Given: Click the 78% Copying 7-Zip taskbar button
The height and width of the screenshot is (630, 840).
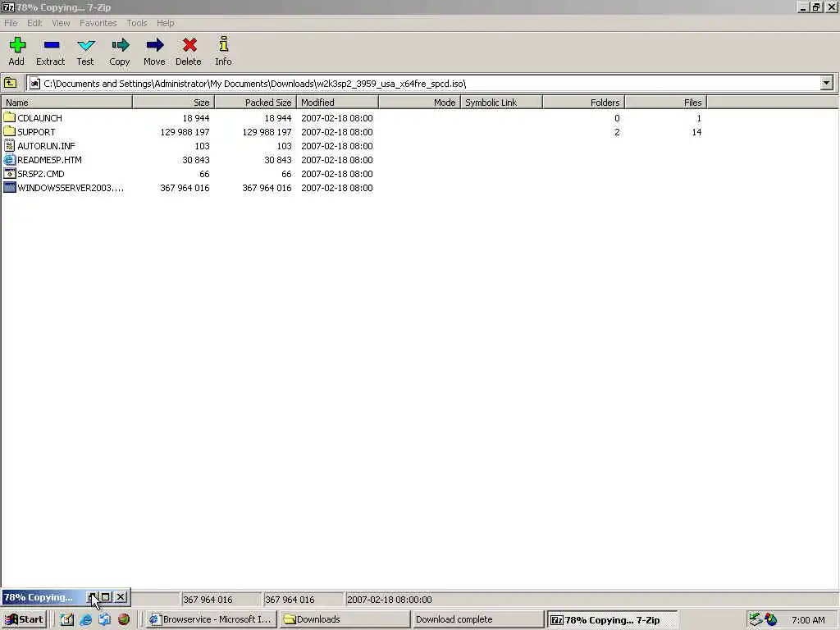Looking at the screenshot, I should [x=611, y=619].
